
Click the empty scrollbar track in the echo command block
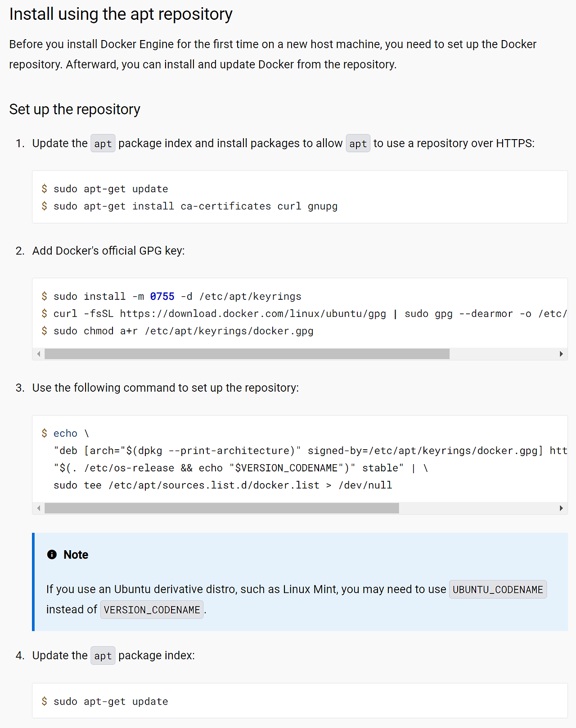[x=477, y=508]
